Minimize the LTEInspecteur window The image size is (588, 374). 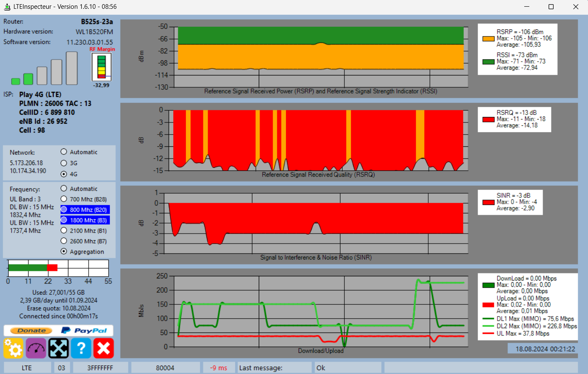527,7
